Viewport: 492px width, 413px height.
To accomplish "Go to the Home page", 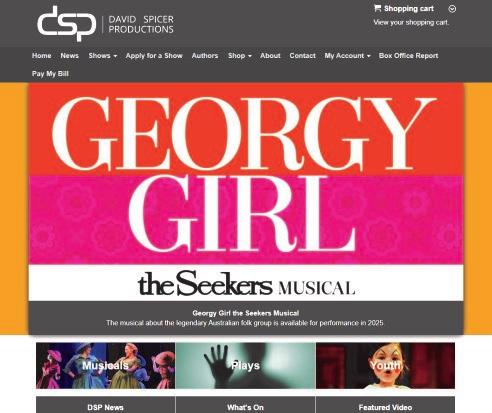I will coord(42,56).
